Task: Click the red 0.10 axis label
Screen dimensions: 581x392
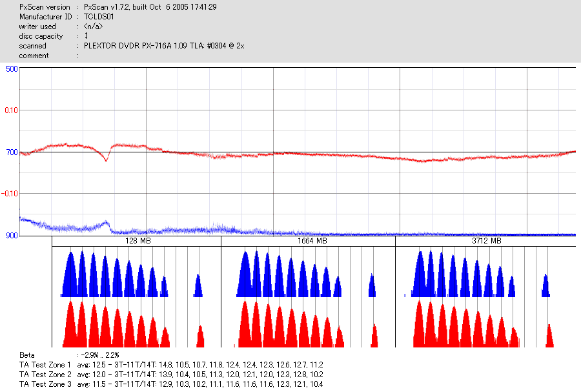Action: [11, 110]
